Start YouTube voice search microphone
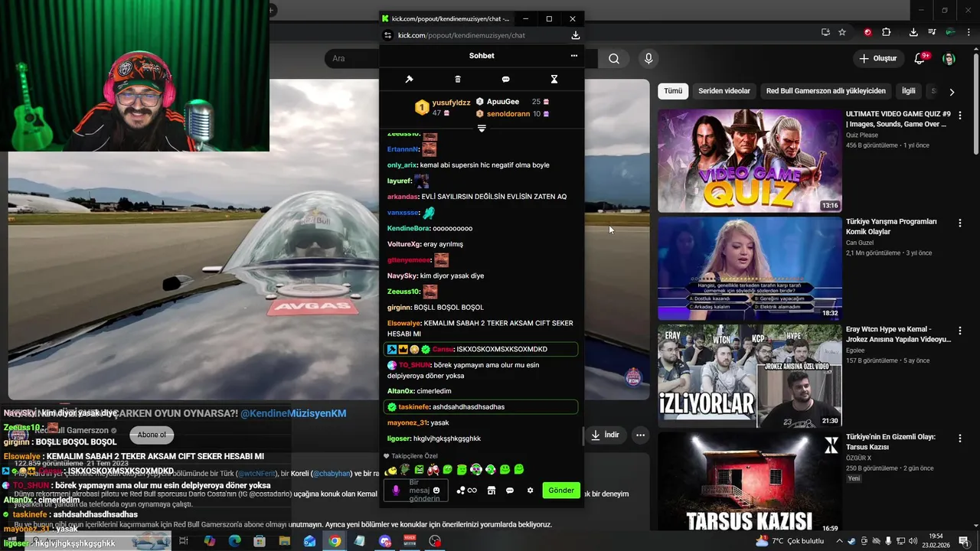Image resolution: width=980 pixels, height=551 pixels. coord(648,59)
